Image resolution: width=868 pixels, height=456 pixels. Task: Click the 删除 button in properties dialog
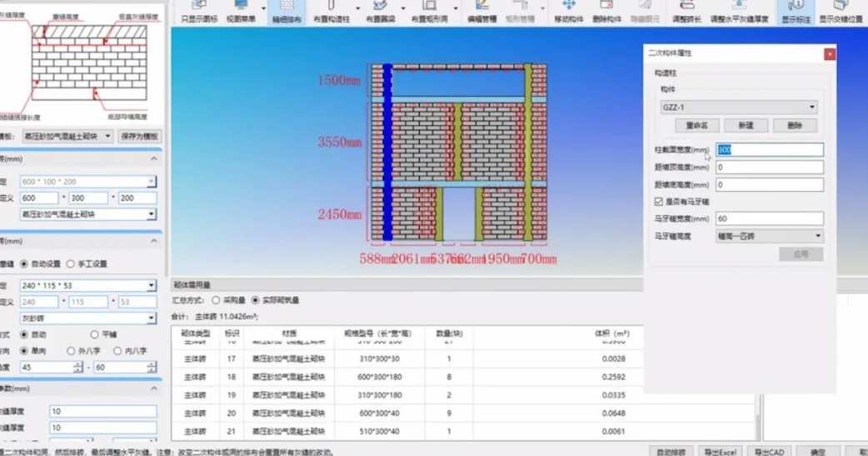795,125
